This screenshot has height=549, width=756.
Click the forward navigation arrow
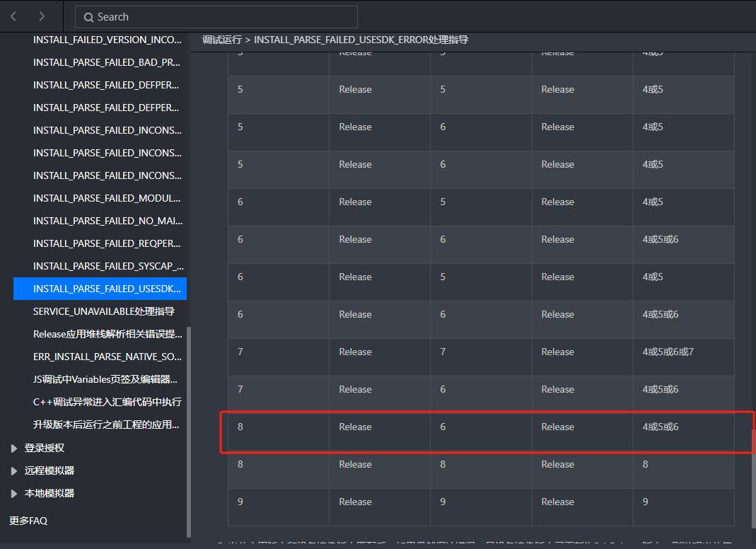42,16
